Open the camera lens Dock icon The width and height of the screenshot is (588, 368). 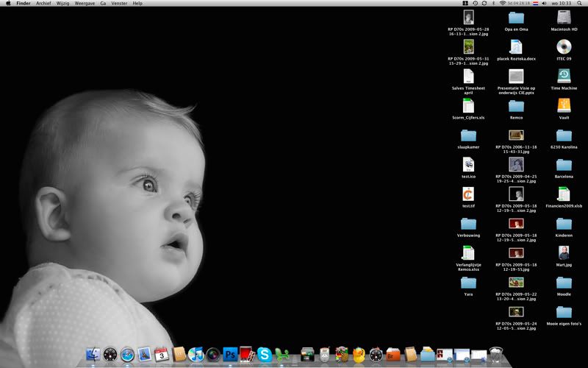[x=213, y=355]
